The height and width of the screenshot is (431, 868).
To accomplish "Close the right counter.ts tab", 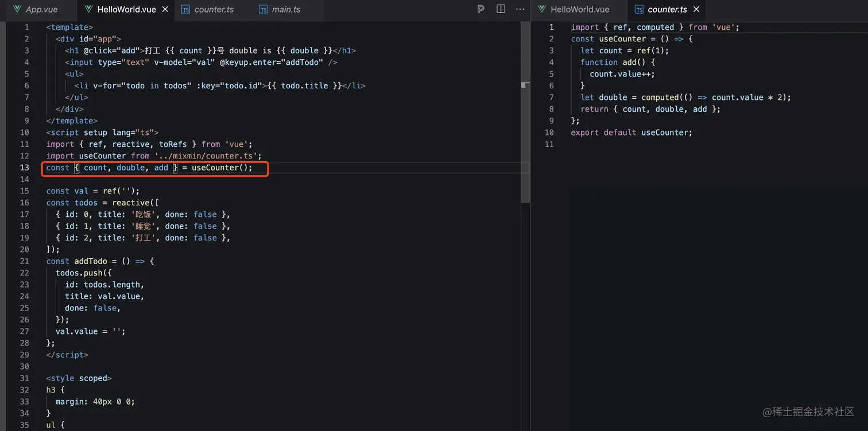I will point(696,9).
